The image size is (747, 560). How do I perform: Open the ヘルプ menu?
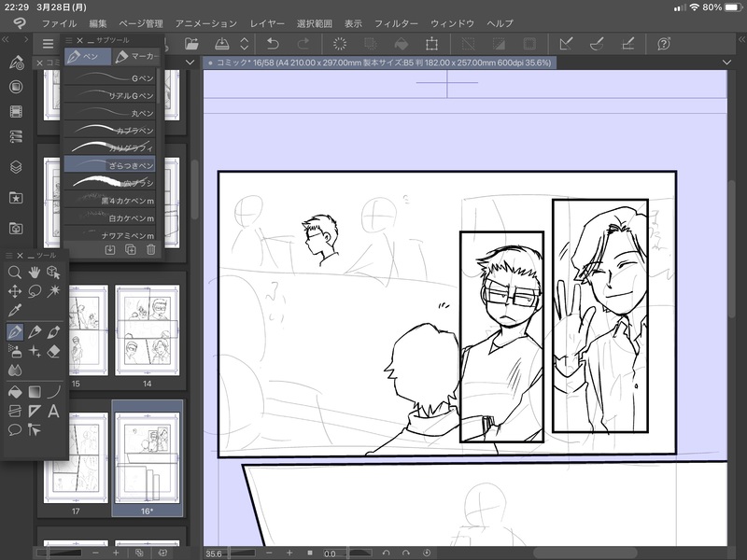point(500,23)
